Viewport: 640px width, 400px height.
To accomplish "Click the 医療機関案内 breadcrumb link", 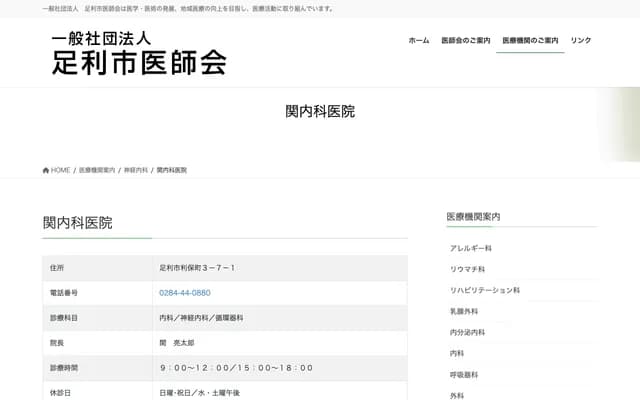I will pos(97,170).
